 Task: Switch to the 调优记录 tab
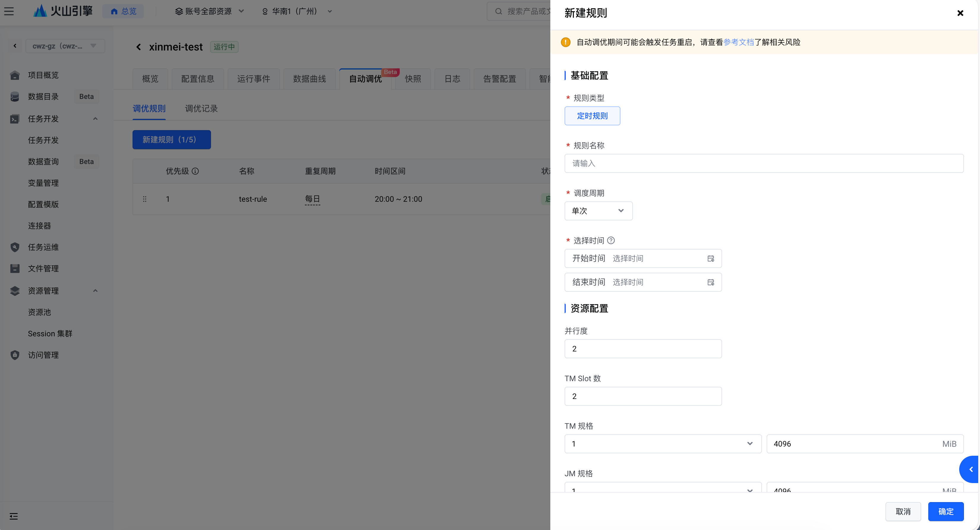(x=201, y=109)
